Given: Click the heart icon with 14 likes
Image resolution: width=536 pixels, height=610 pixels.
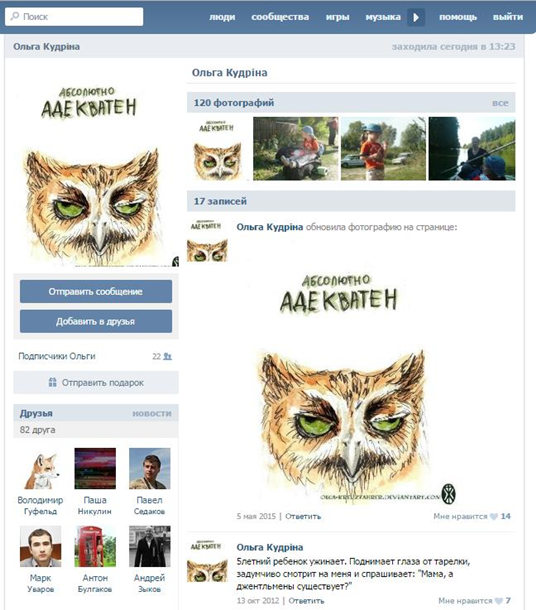Looking at the screenshot, I should (494, 517).
